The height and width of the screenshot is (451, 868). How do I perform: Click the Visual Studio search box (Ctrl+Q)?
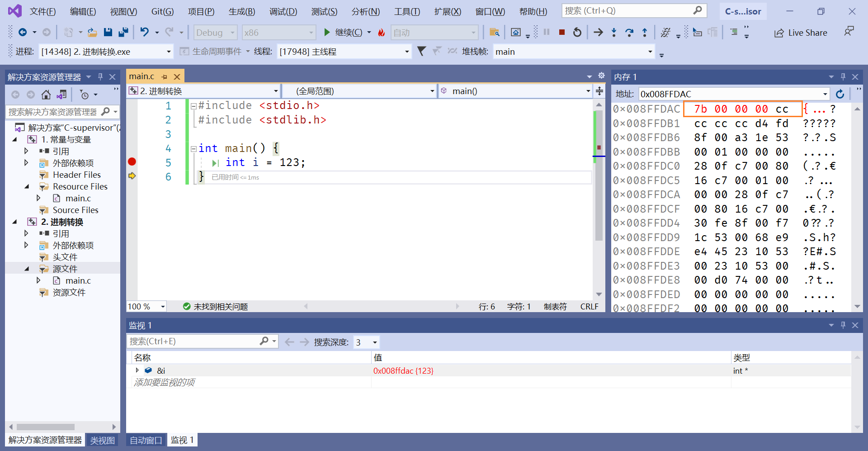tap(634, 10)
